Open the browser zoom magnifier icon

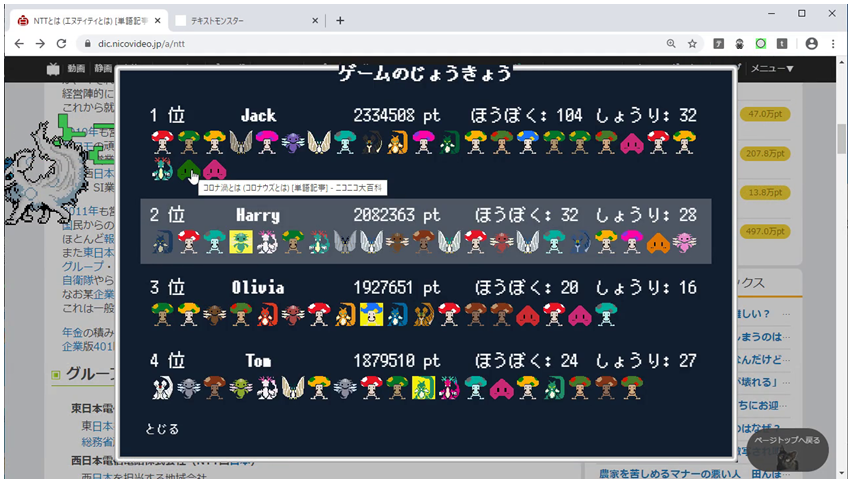click(671, 44)
